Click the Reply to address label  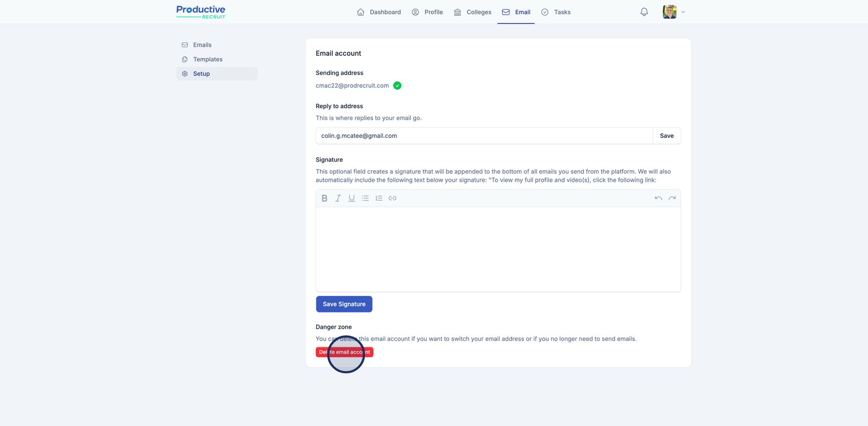(340, 106)
